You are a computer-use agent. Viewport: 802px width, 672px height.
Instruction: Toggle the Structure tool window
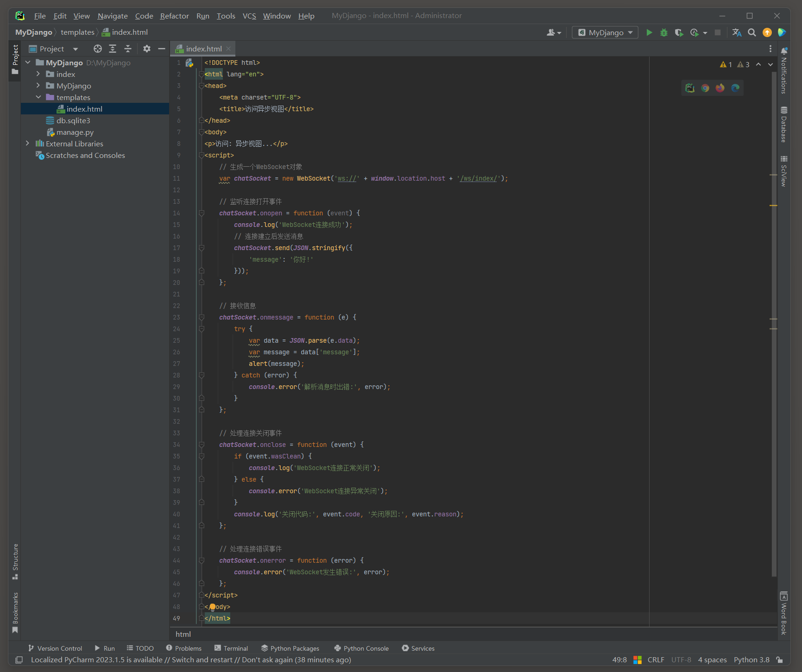coord(15,561)
